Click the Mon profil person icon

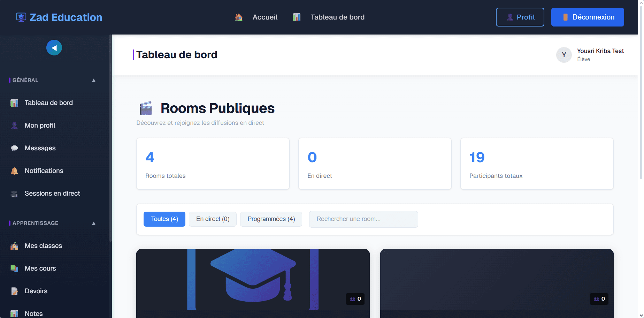pyautogui.click(x=14, y=126)
